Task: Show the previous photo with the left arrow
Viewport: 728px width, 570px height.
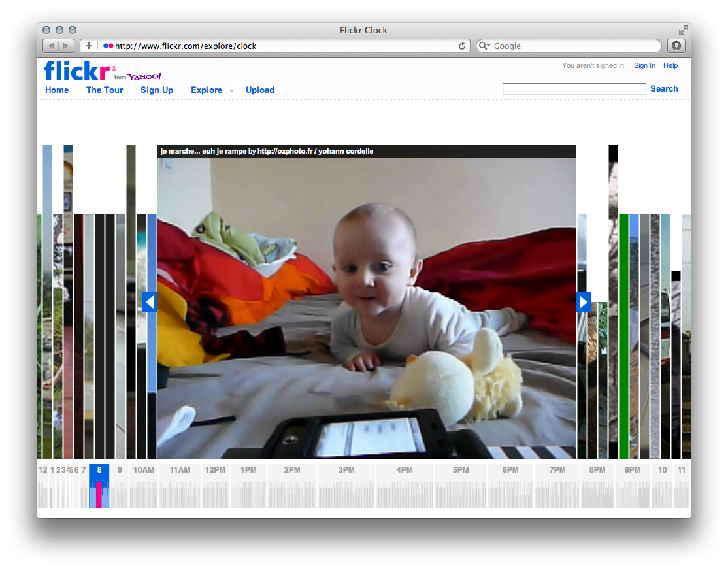Action: 150,302
